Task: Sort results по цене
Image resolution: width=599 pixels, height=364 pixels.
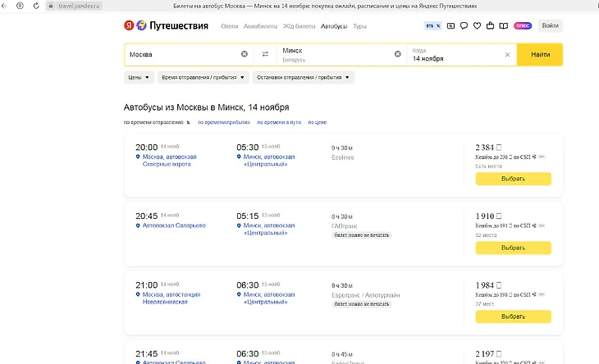Action: [x=318, y=122]
